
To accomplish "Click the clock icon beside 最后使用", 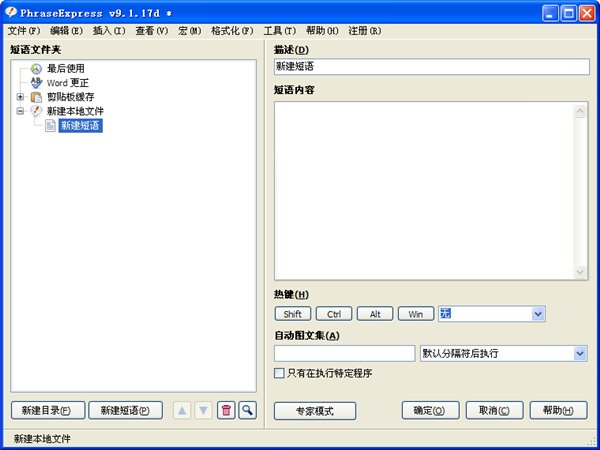I will tap(36, 69).
